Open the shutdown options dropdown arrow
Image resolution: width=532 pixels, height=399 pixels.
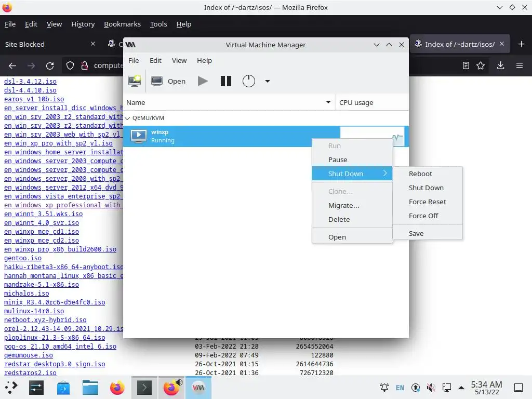[268, 81]
